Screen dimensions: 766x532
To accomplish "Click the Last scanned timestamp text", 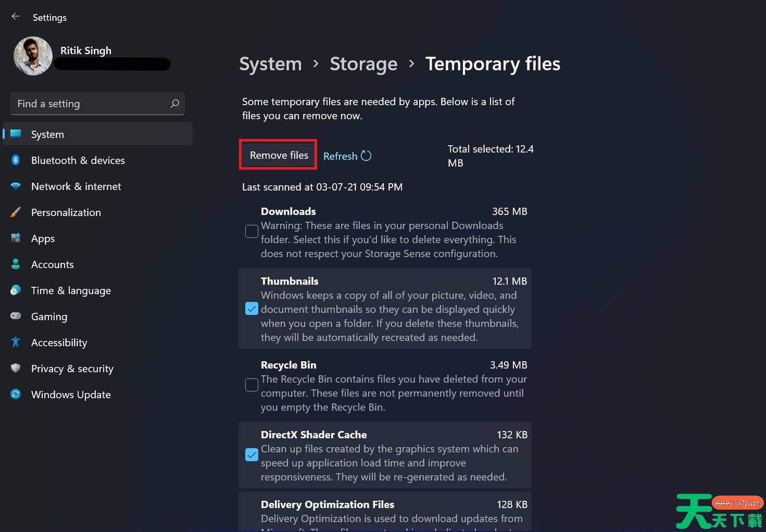I will pos(322,187).
